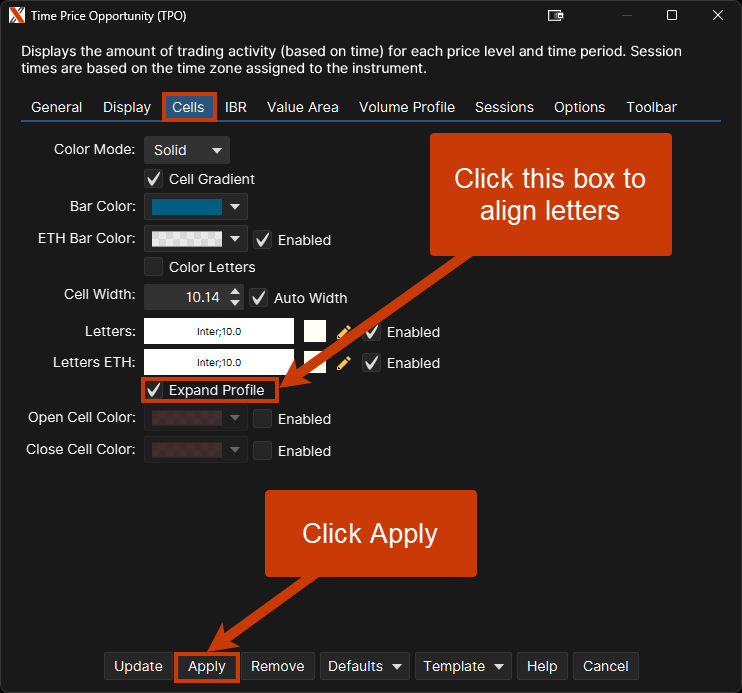This screenshot has height=693, width=742.
Task: Open the Volume Profile tab
Action: click(406, 107)
